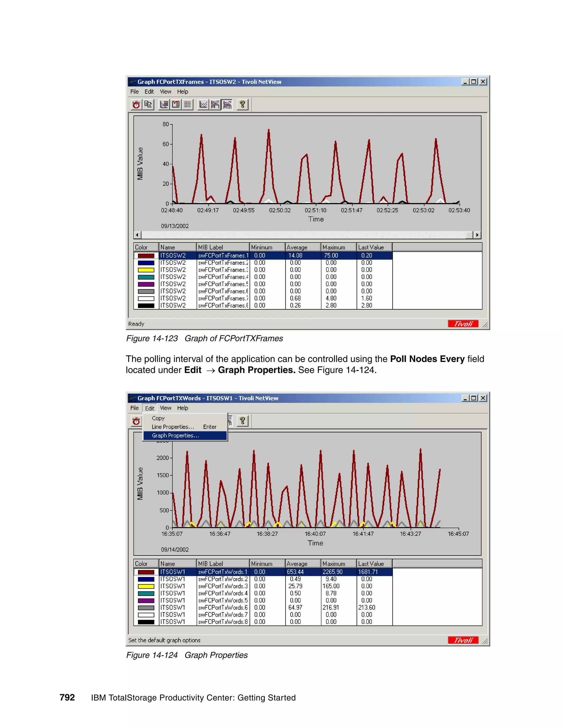Click Color column header in FCPortTXFrames table
Image resolution: width=563 pixels, height=728 pixels.
146,247
